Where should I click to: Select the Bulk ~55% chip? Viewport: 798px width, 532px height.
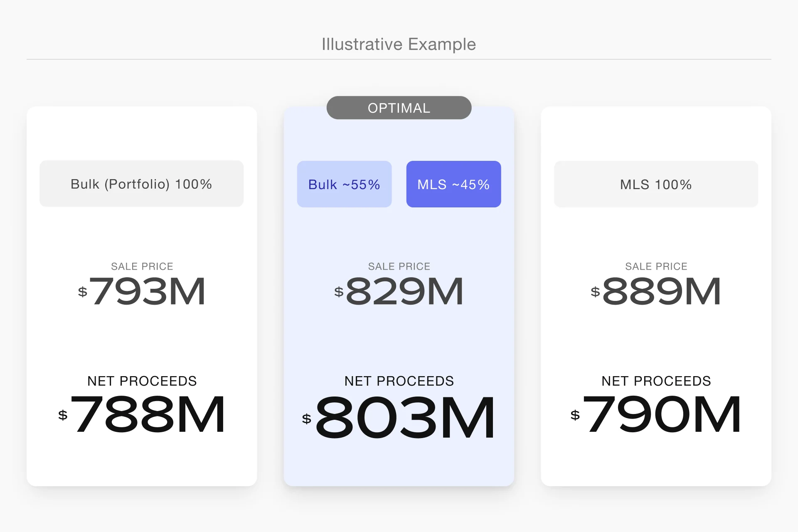344,184
